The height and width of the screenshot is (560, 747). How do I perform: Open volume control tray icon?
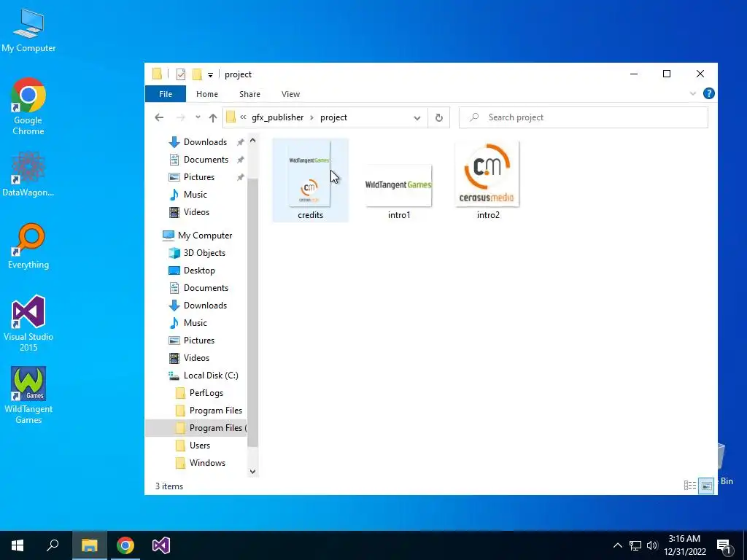652,545
